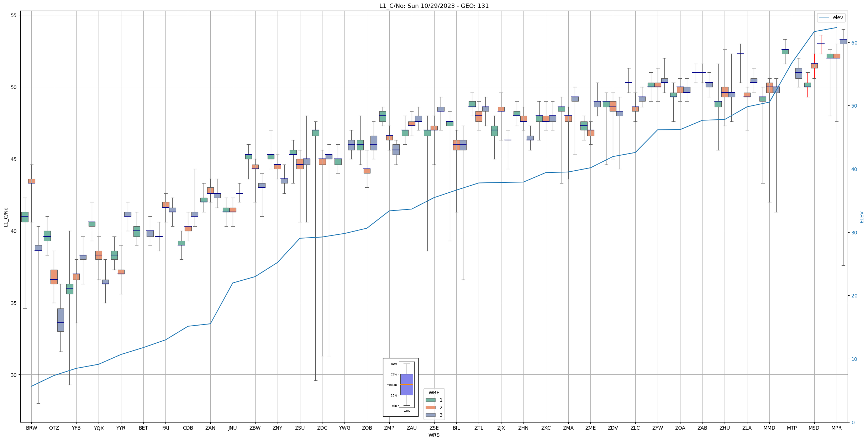868x441 pixels.
Task: Click the WRE legend heading
Action: tap(434, 393)
